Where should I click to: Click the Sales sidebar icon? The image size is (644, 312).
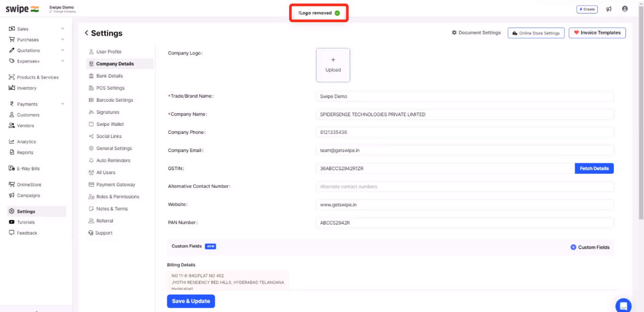(x=12, y=29)
